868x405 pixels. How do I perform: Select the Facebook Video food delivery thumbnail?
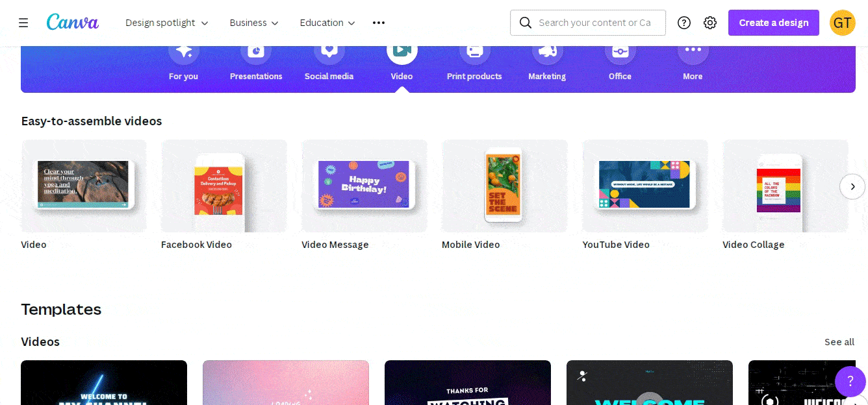224,186
